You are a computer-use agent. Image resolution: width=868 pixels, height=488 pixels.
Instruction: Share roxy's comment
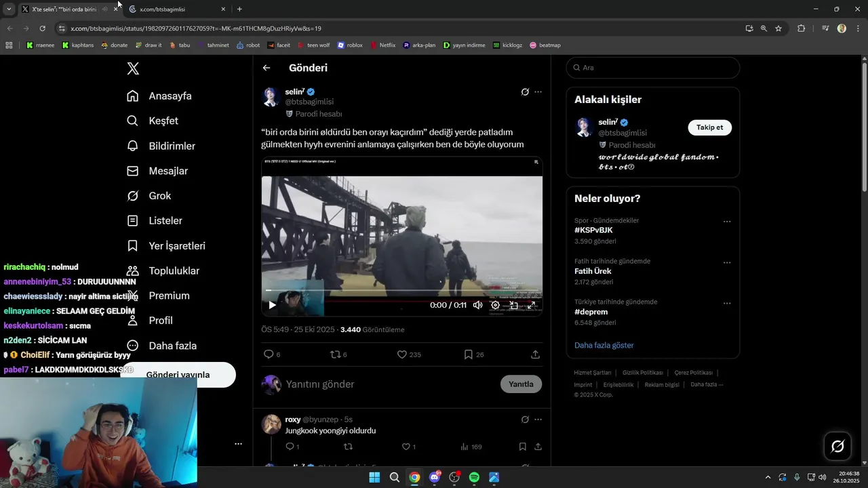click(x=538, y=447)
